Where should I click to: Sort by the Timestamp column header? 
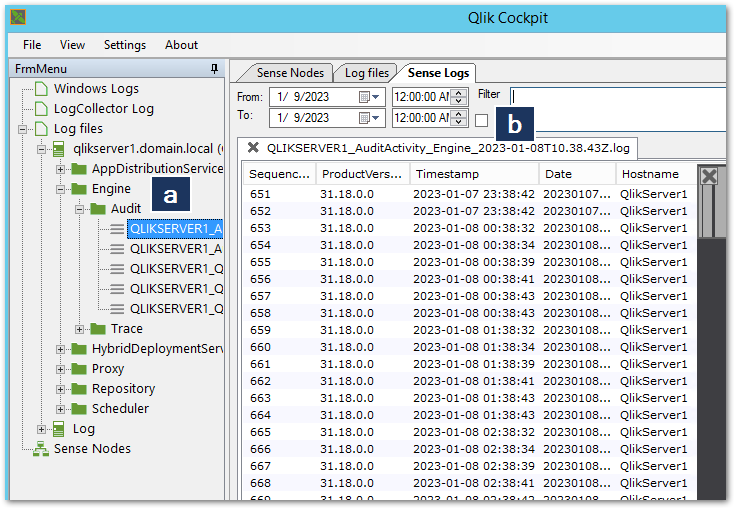[x=474, y=174]
